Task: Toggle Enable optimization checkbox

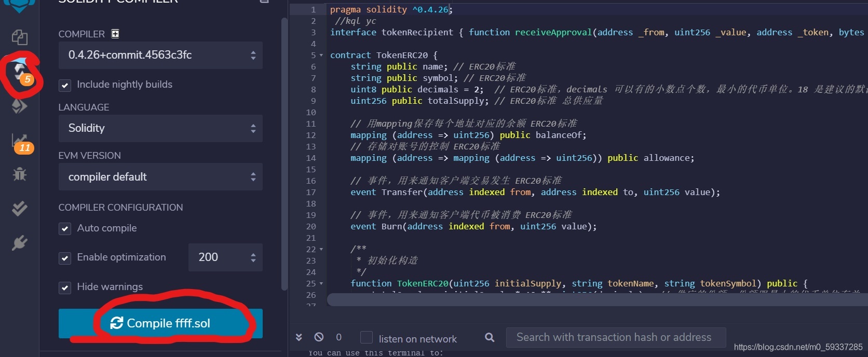Action: coord(65,258)
